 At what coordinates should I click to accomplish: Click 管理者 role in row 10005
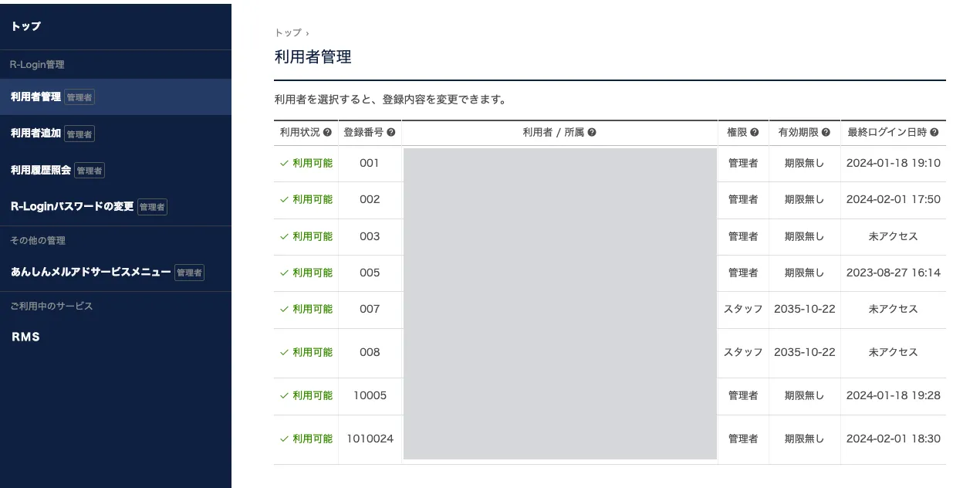(743, 395)
